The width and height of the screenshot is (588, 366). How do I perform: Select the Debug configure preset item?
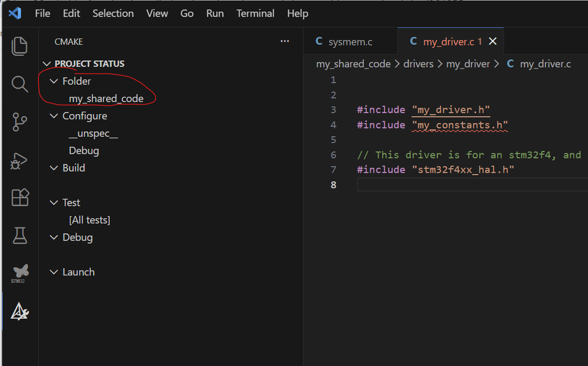coord(84,151)
